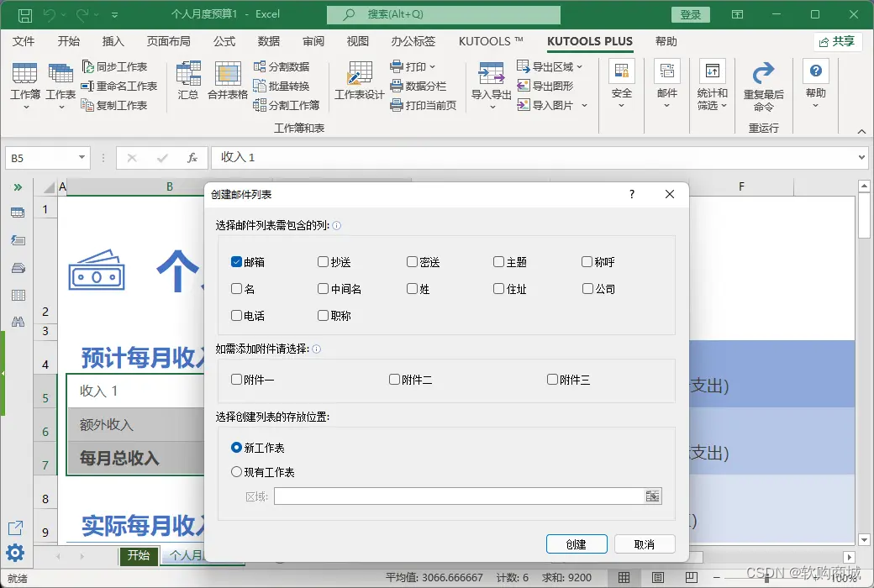The width and height of the screenshot is (874, 588).
Task: Collapse the ribbon with chevron
Action: tap(861, 132)
